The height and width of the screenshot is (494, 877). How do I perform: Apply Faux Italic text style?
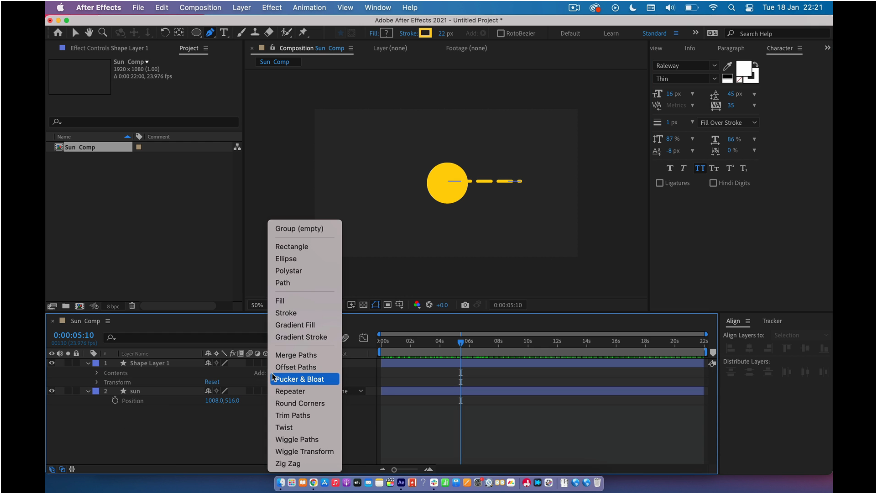point(683,168)
